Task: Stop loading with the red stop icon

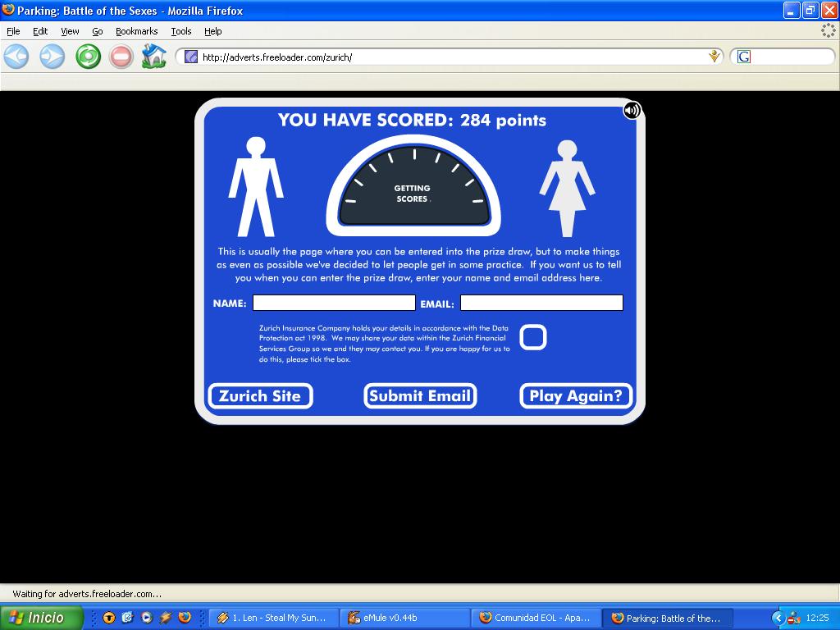Action: [121, 57]
